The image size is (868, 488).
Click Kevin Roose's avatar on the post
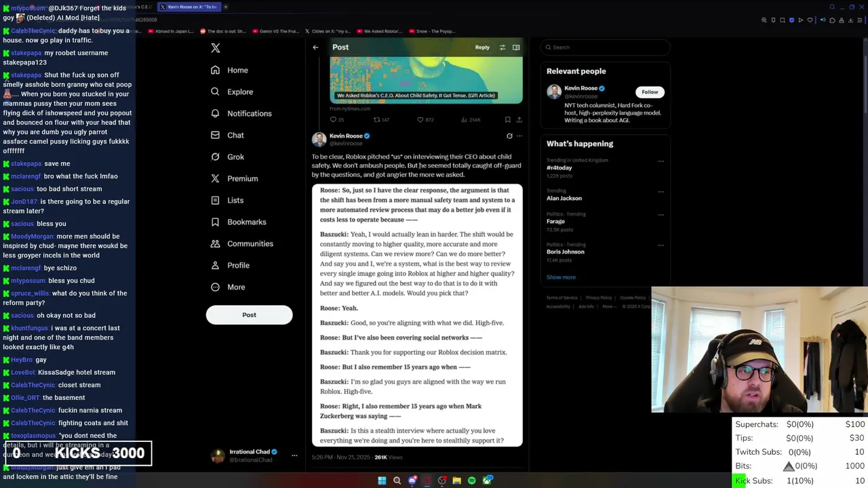(x=319, y=139)
